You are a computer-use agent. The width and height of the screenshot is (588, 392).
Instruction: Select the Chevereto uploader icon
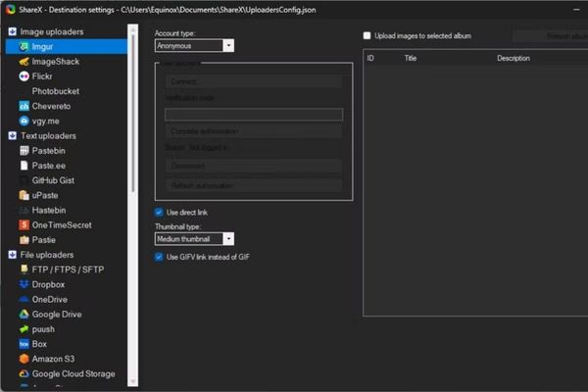[x=24, y=106]
